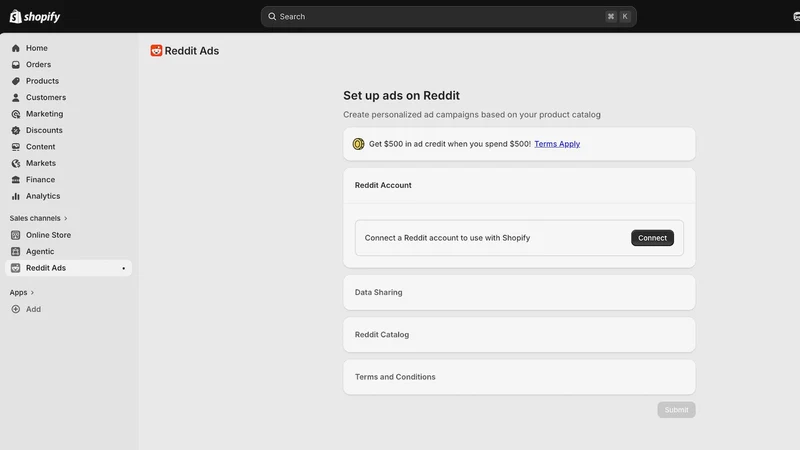Click the Reddit Ads sidebar icon
Screen dimensions: 800x450
coord(16,268)
